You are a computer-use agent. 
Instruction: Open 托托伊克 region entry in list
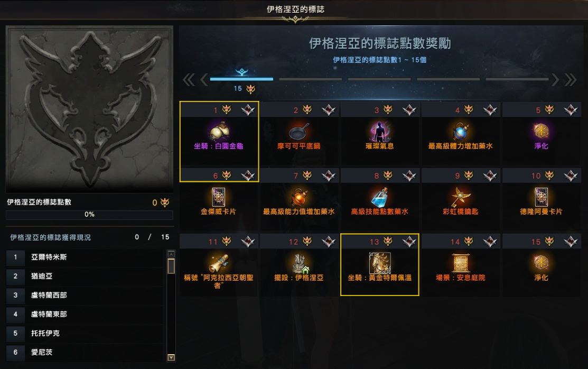[85, 334]
